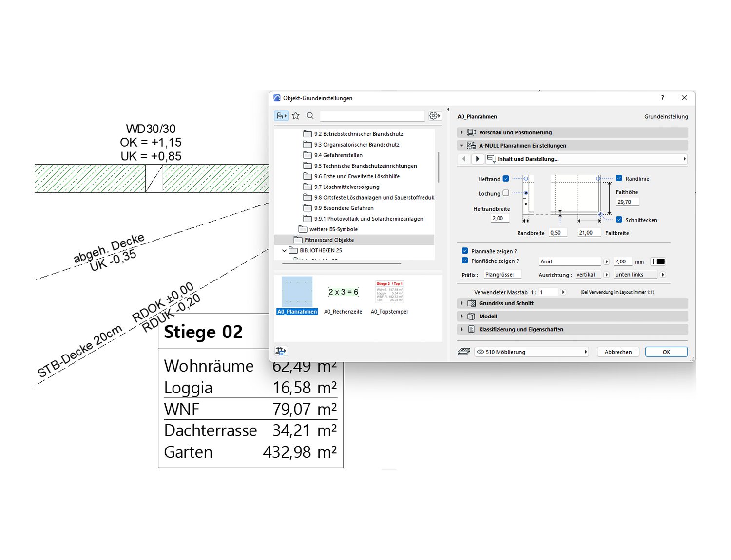Disable the Schnittecken checkbox
The width and height of the screenshot is (731, 560).
tap(619, 220)
